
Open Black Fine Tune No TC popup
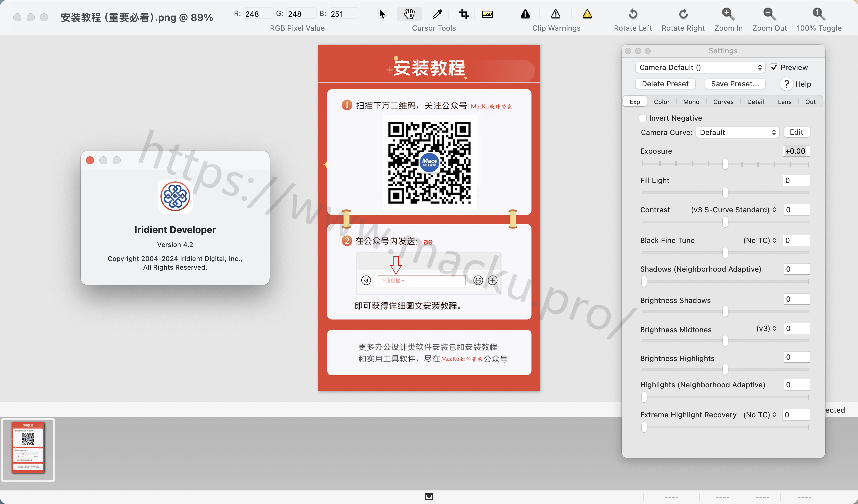(760, 240)
